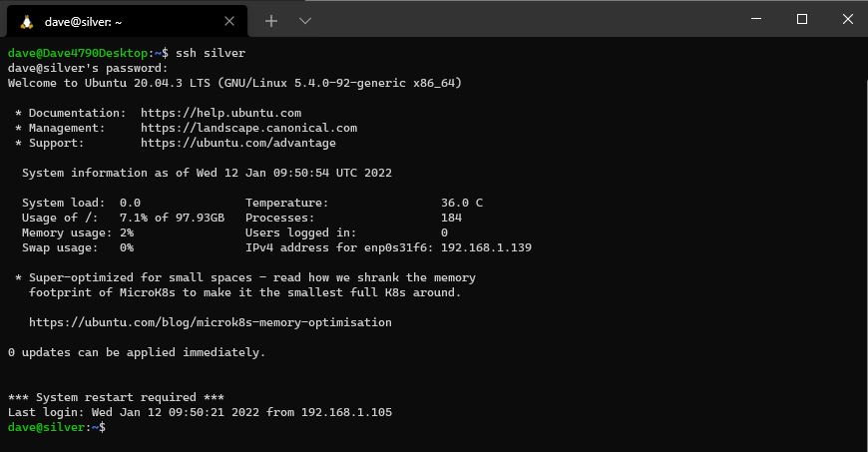Viewport: 868px width, 452px height.
Task: Click the System information date line
Action: (207, 173)
